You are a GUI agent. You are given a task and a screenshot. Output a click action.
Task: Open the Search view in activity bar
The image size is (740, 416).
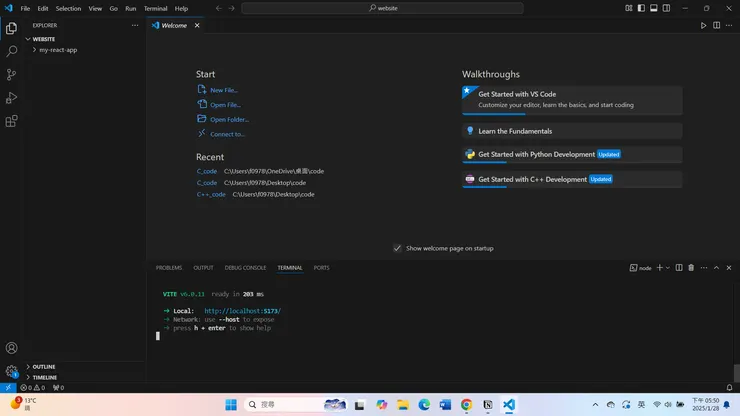tap(11, 51)
